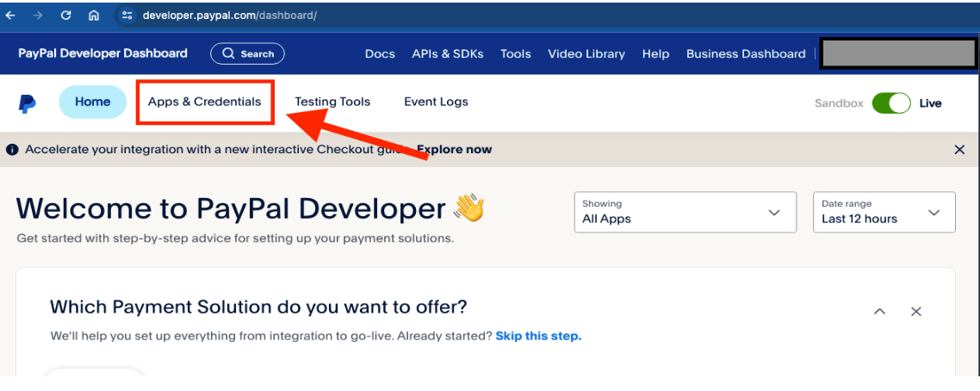Click the PayPal logo icon

[x=27, y=103]
